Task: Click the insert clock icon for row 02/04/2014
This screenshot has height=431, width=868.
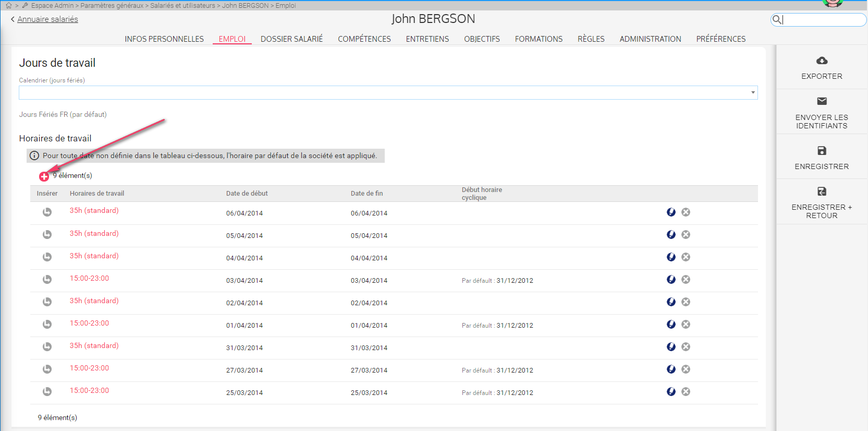Action: point(47,302)
